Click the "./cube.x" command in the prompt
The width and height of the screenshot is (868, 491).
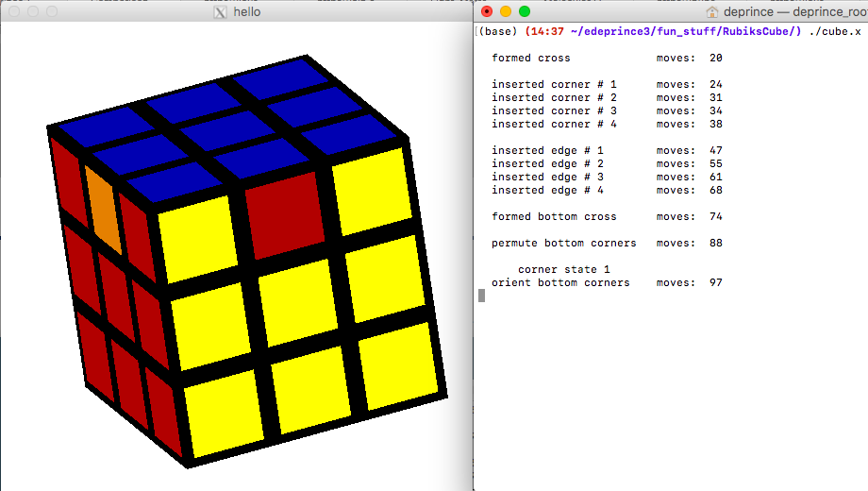pyautogui.click(x=835, y=31)
